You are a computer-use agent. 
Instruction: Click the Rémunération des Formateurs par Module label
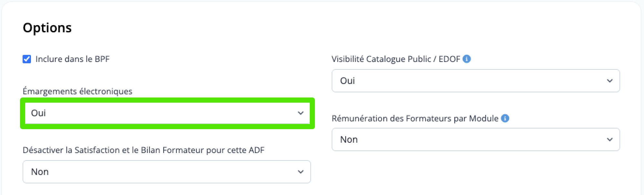pyautogui.click(x=415, y=118)
